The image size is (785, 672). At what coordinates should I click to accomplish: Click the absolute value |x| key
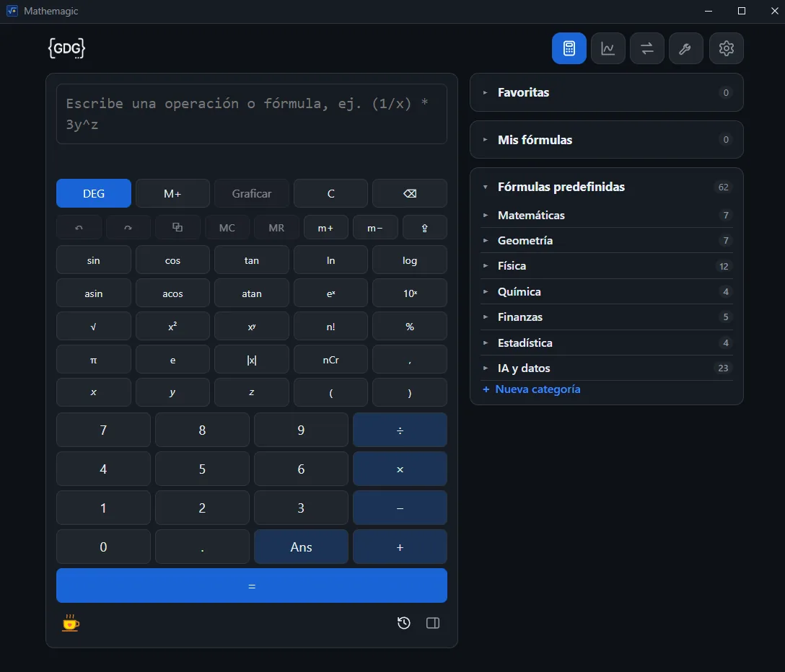point(251,360)
